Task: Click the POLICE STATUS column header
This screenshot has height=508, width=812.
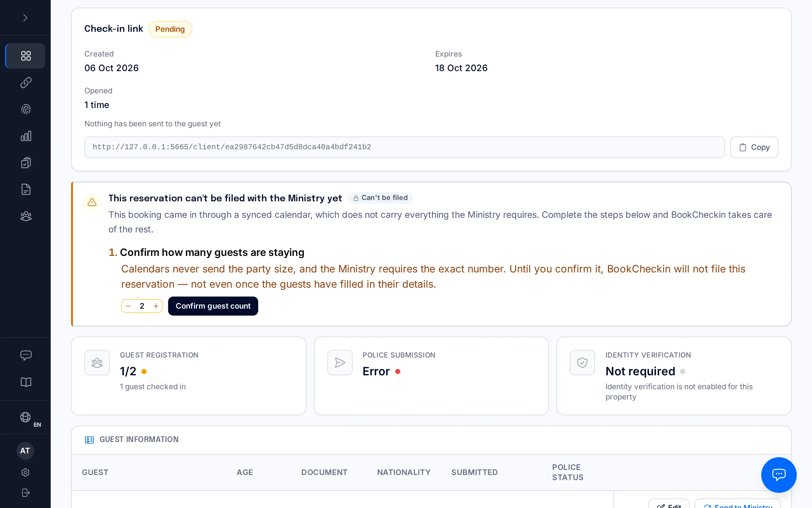Action: click(x=568, y=472)
